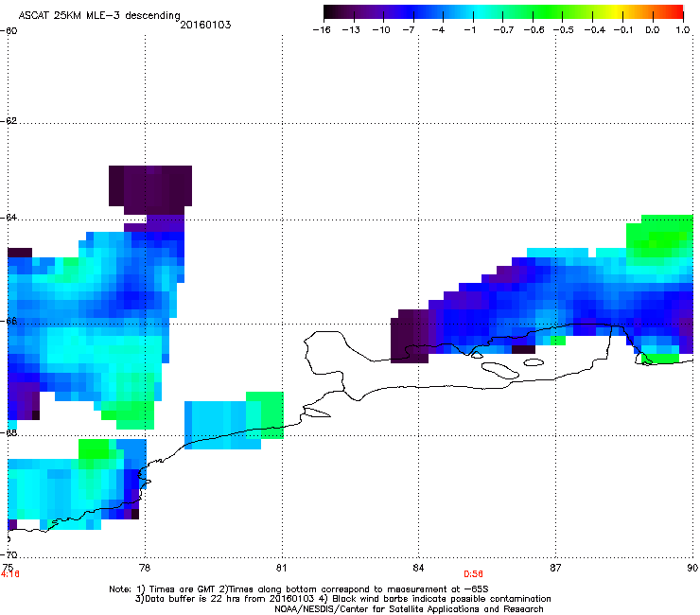Click the date label 20160103 at top

coord(205,25)
